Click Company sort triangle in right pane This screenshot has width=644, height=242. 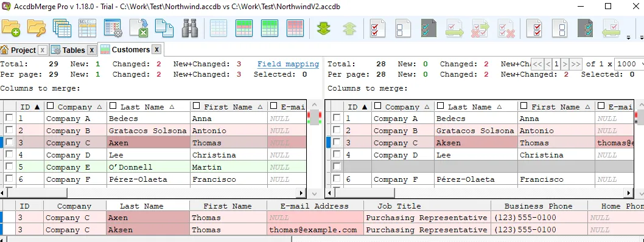coord(427,106)
